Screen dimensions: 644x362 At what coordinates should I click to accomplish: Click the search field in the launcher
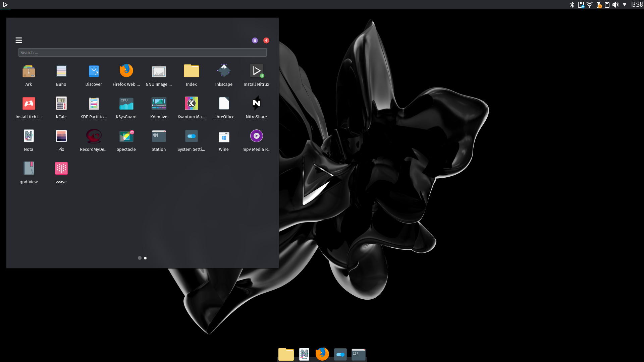coord(142,52)
